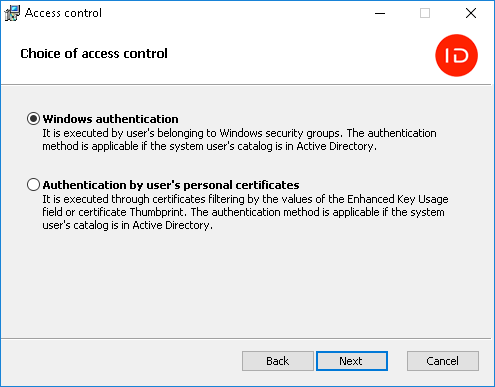
Task: Select the personal certificates authentication radio button
Action: [33, 184]
